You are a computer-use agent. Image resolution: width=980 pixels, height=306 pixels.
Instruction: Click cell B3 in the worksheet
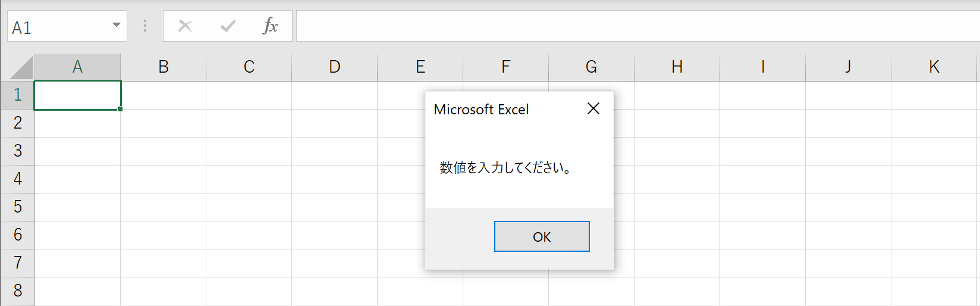[x=164, y=151]
